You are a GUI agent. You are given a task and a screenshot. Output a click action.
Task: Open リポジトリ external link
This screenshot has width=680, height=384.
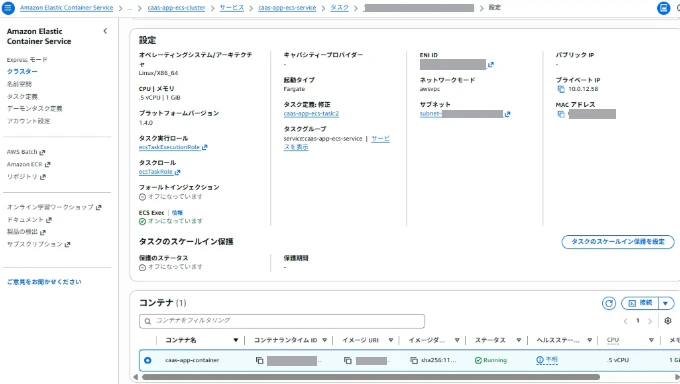[x=26, y=177]
